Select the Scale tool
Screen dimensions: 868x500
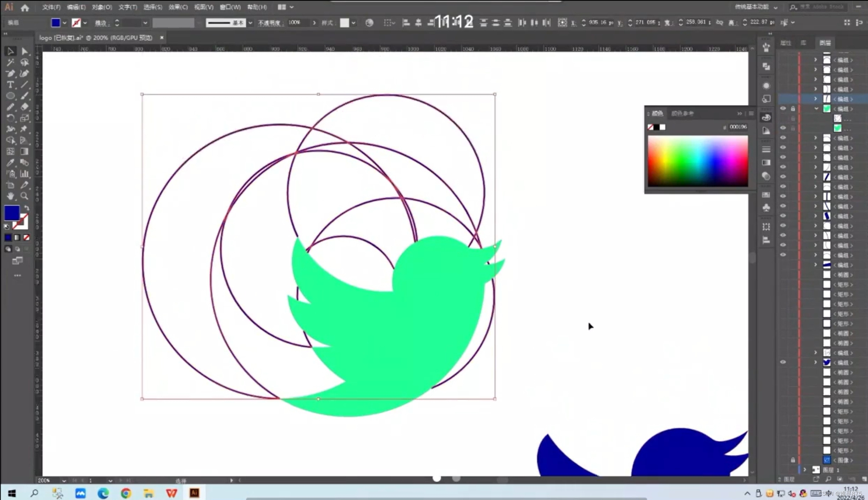[x=24, y=118]
